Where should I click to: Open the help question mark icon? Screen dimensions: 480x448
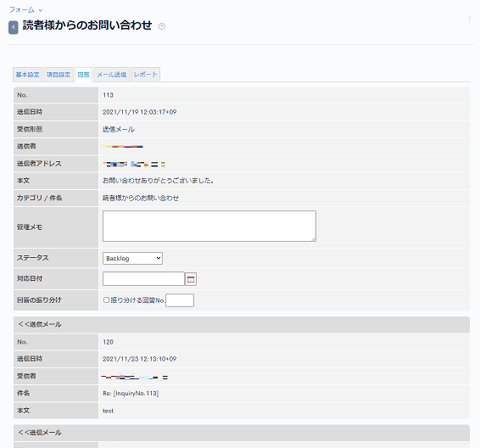click(162, 26)
